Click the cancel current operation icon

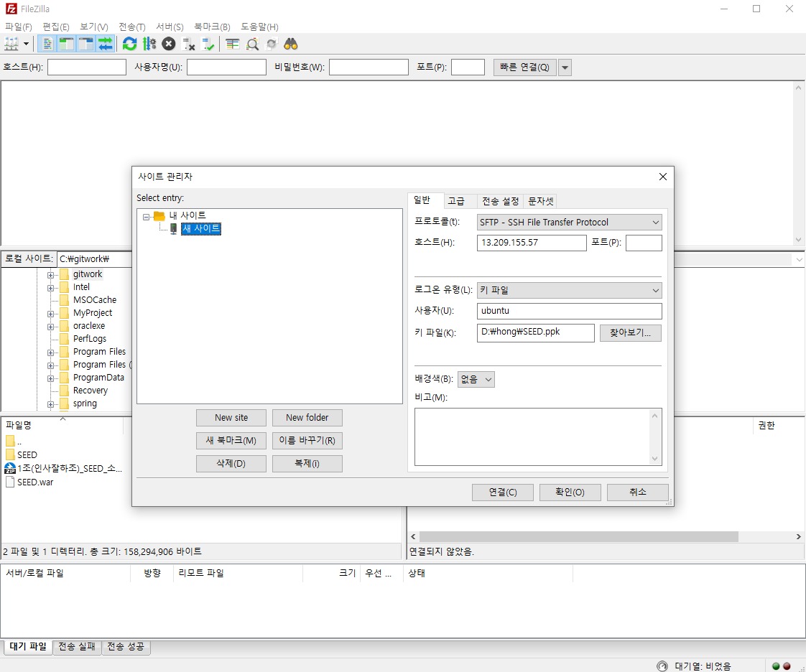pos(169,45)
